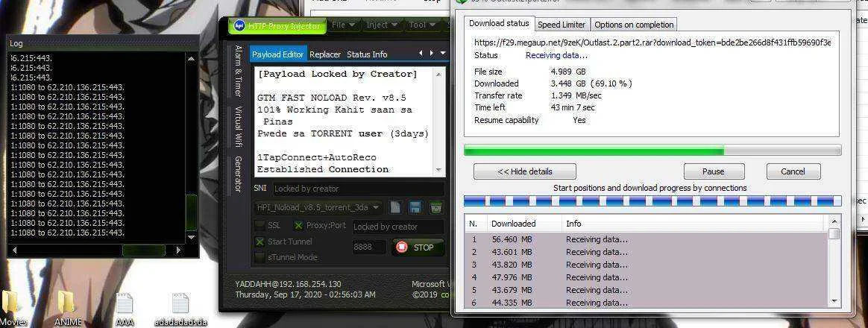Click the Downloaded column header
Screen dimensions: 868x328
pyautogui.click(x=523, y=224)
